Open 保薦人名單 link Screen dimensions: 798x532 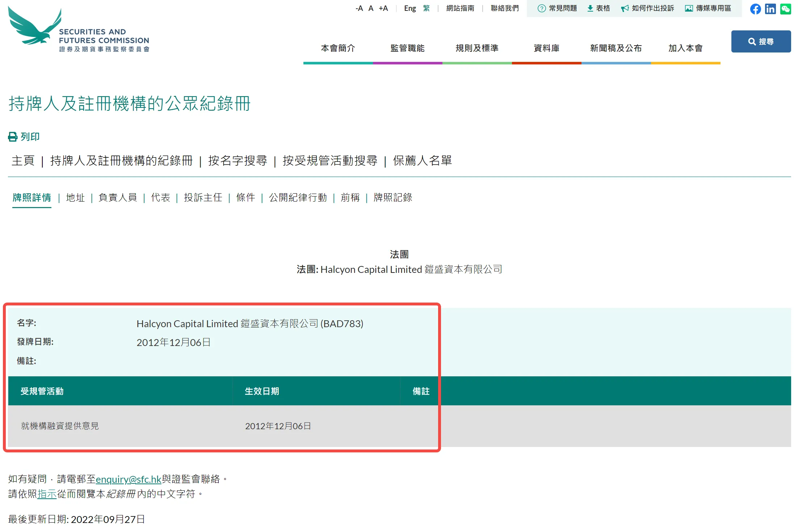[x=423, y=160]
